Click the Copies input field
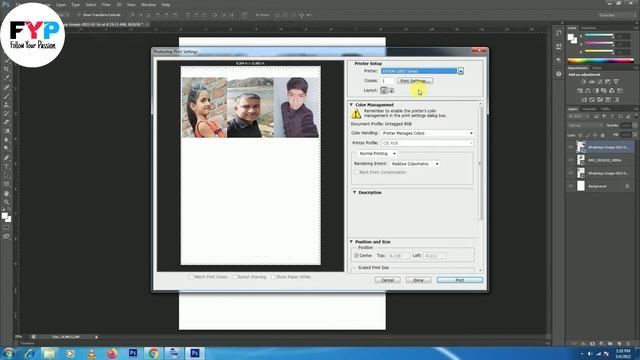Image resolution: width=640 pixels, height=360 pixels. point(387,81)
